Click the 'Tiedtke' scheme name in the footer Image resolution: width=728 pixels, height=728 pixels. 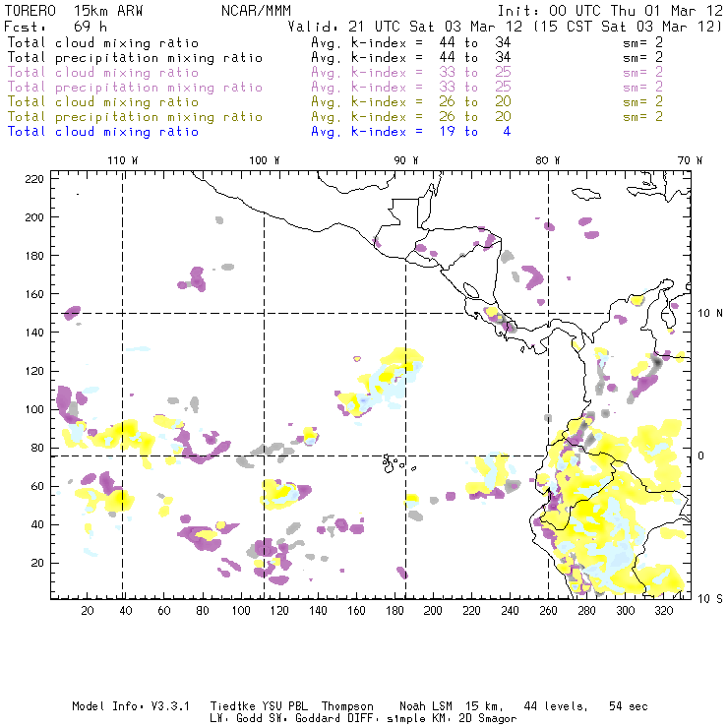232,706
